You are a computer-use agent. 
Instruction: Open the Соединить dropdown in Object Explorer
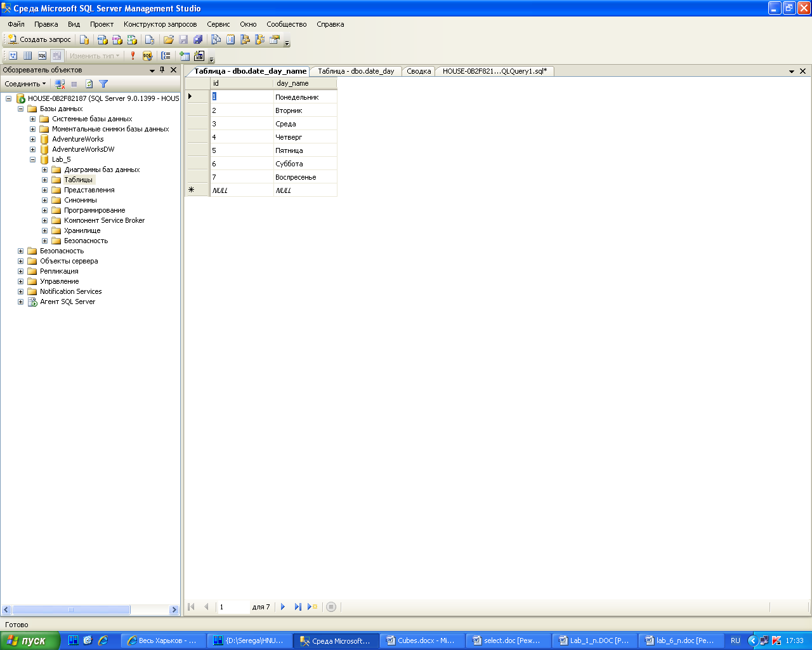coord(25,84)
